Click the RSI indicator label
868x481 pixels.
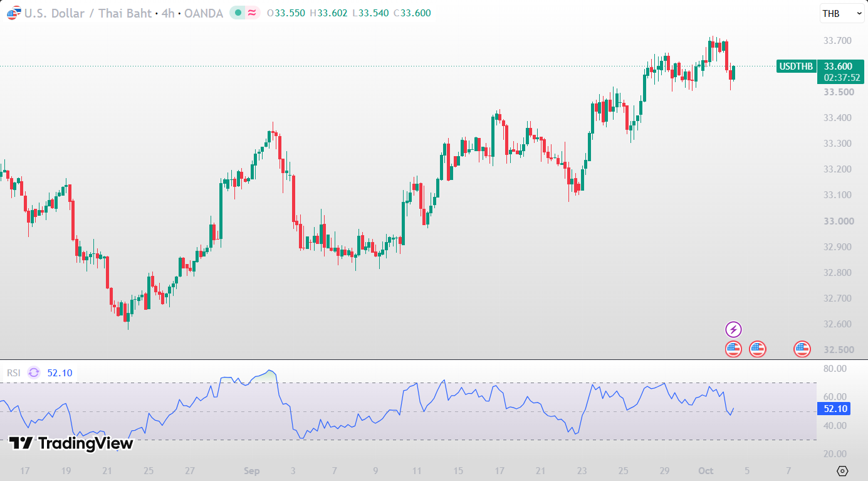[14, 373]
